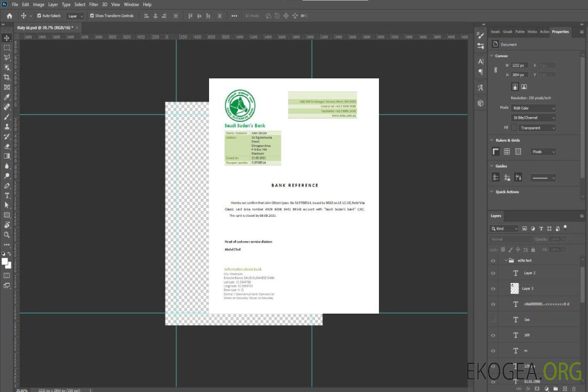588x392 pixels.
Task: Select the Rectangular Marquee tool
Action: pos(7,47)
